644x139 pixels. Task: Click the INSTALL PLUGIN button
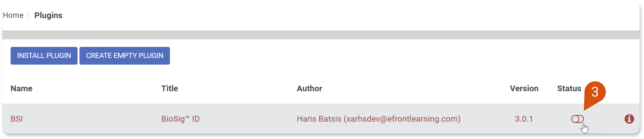tap(44, 56)
